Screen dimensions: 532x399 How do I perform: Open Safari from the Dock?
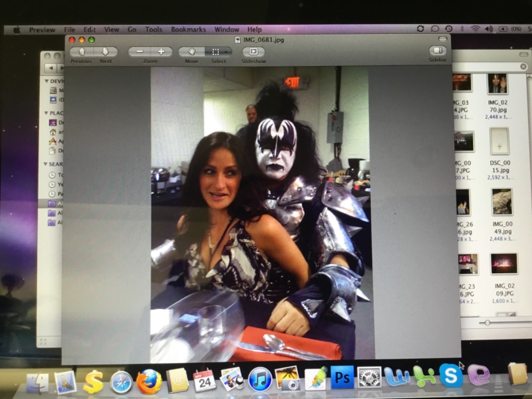(121, 382)
